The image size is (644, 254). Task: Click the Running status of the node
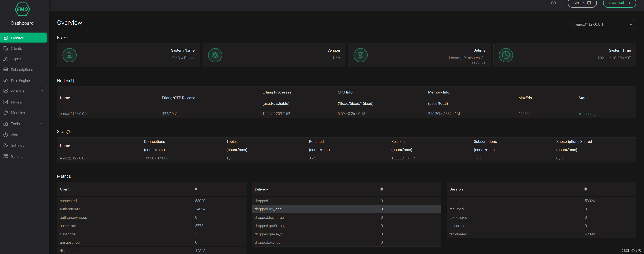coord(587,113)
